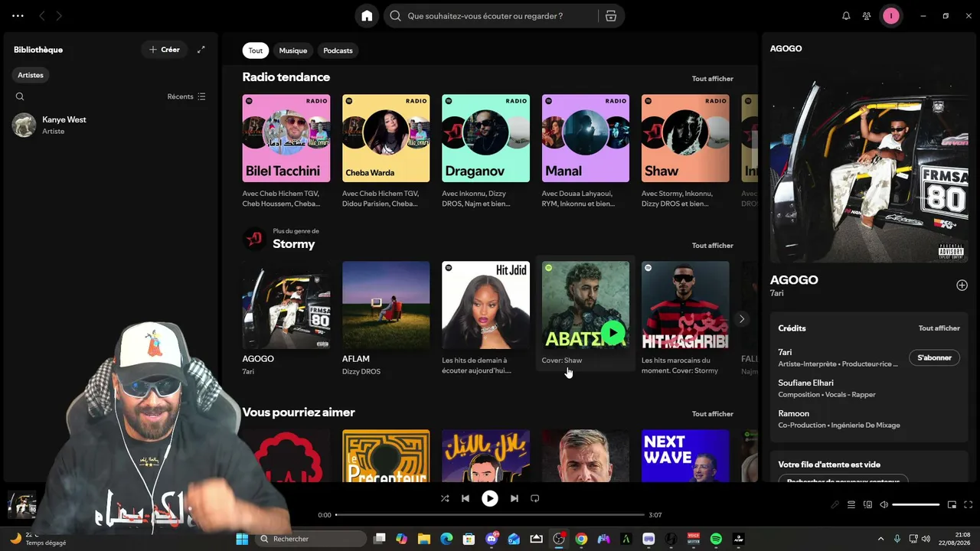The height and width of the screenshot is (551, 980).
Task: Click the volume slider
Action: point(916,505)
